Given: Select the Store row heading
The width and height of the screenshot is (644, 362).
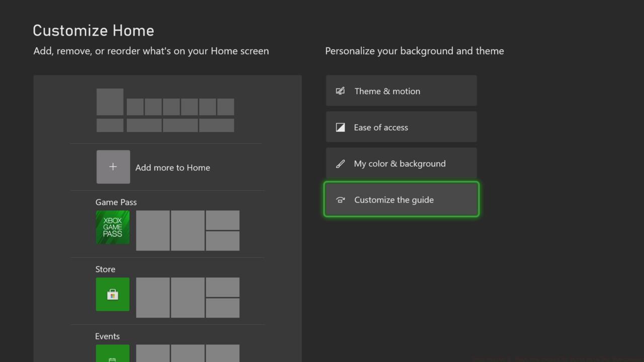Looking at the screenshot, I should coord(105,269).
